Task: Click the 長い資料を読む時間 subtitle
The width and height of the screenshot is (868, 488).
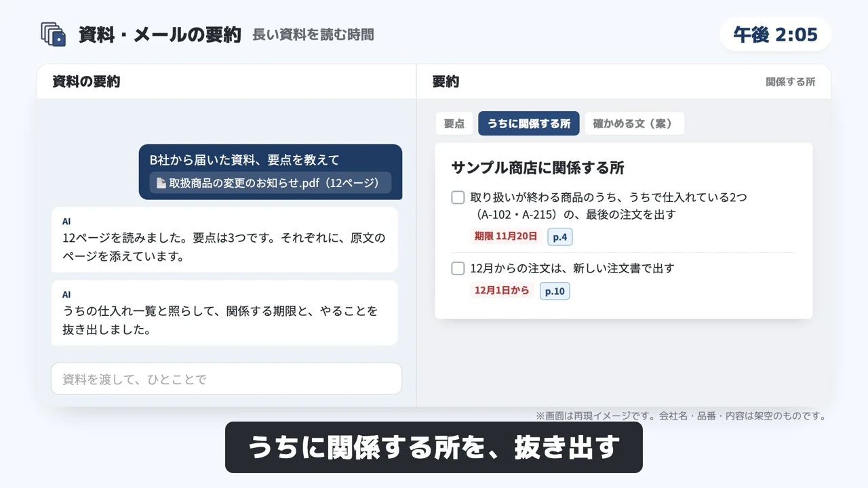Action: tap(313, 35)
